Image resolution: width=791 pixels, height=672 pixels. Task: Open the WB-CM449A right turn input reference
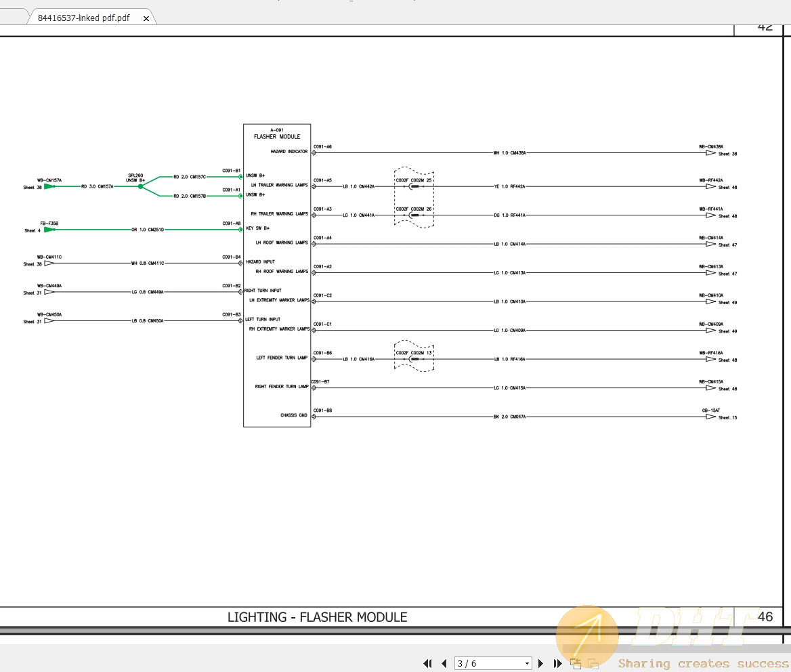tap(49, 292)
